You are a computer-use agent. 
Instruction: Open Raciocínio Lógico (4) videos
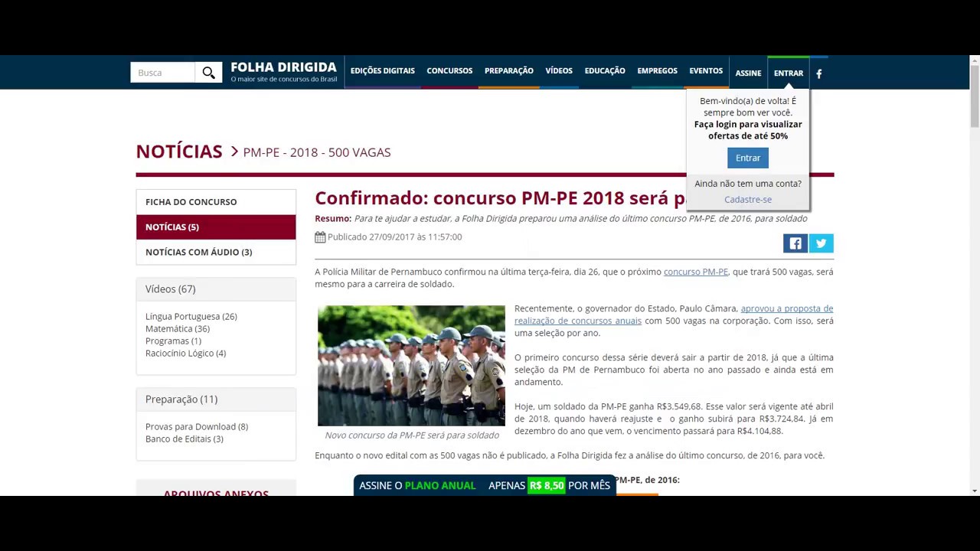point(185,353)
